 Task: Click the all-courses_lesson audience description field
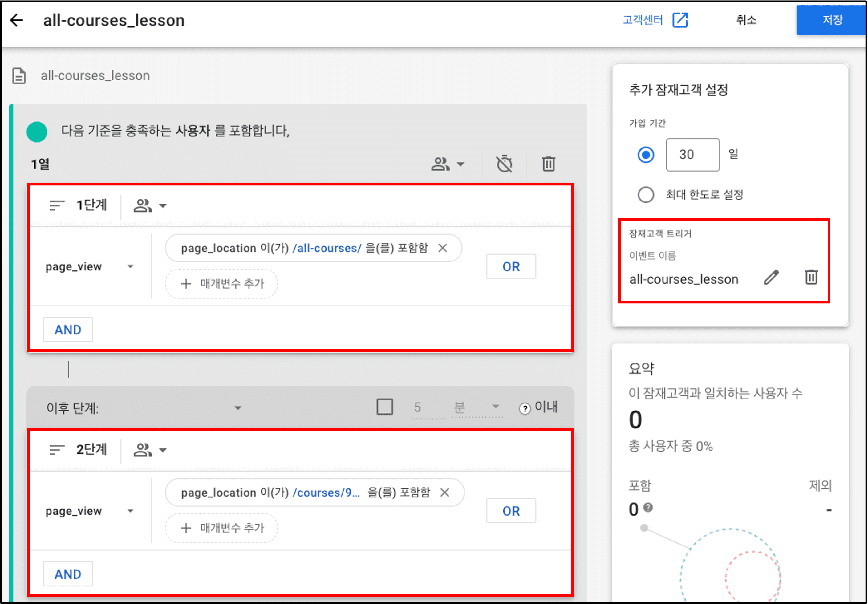point(95,75)
